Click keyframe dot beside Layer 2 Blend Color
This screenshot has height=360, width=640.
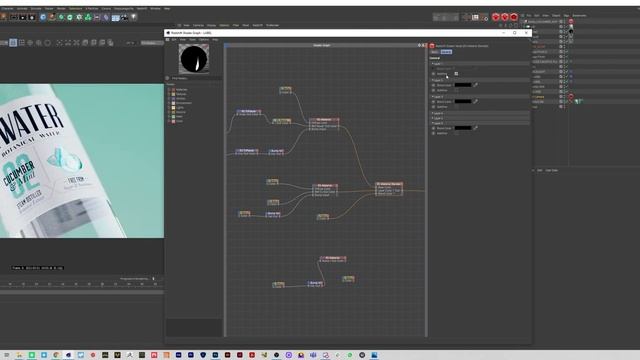tap(433, 85)
